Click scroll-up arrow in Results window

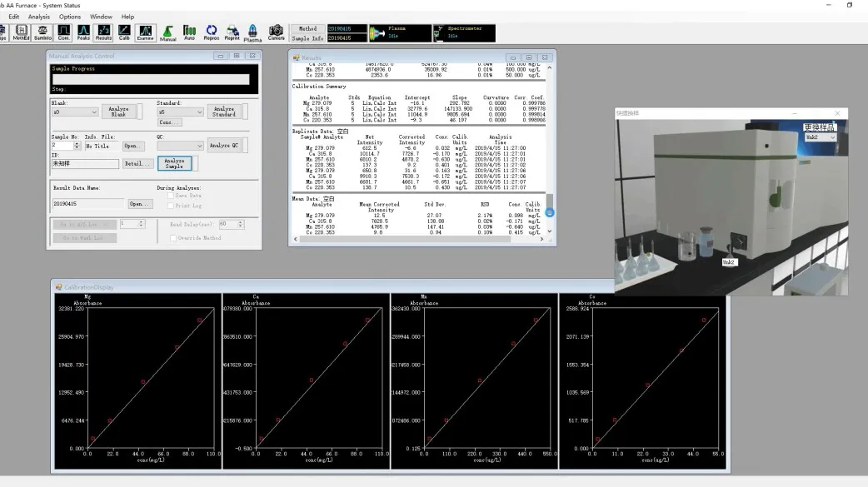tap(550, 67)
